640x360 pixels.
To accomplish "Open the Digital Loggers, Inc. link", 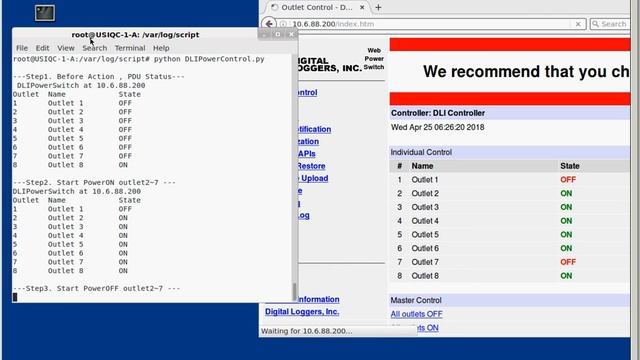I will 302,311.
